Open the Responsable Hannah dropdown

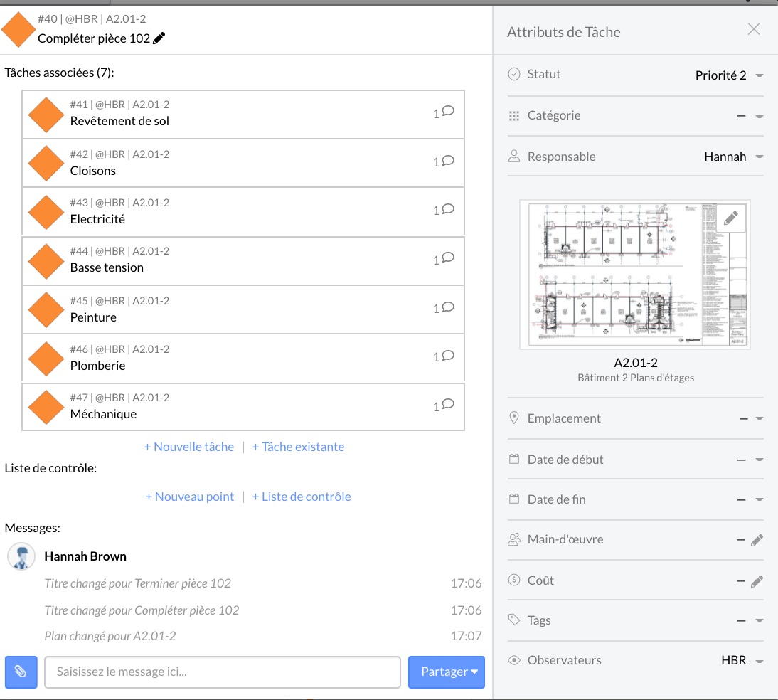point(759,157)
